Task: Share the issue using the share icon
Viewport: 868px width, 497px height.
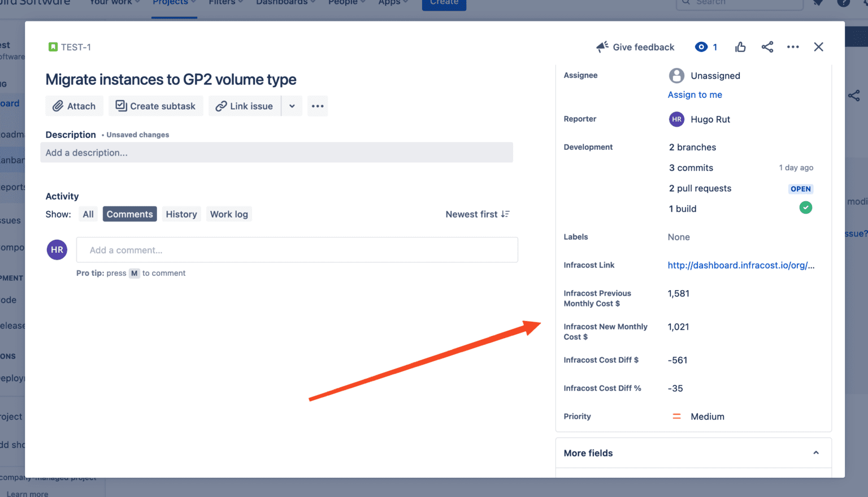Action: point(767,47)
